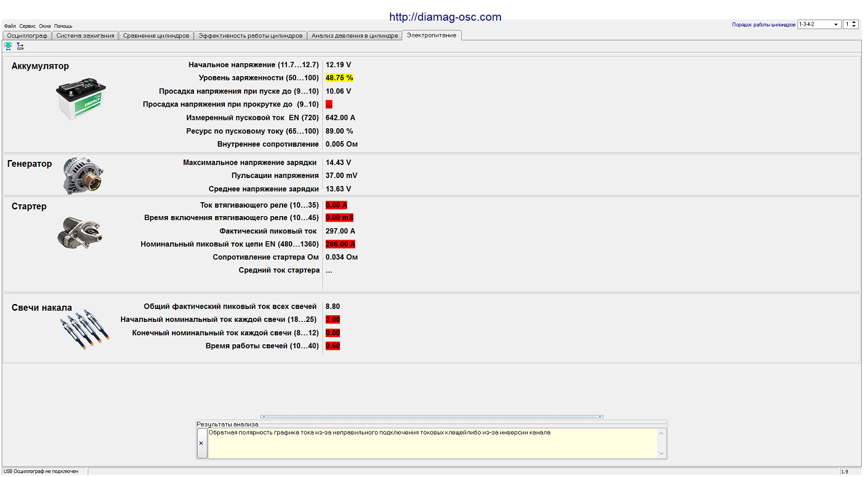Switch to the Система зажигания tab

pyautogui.click(x=85, y=36)
